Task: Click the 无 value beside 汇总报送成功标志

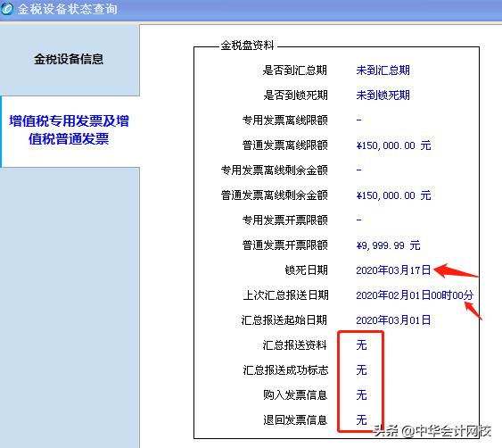Action: 361,370
